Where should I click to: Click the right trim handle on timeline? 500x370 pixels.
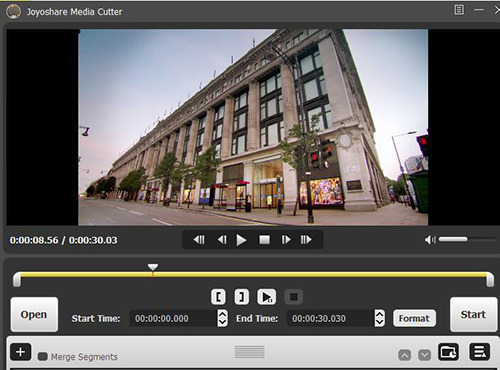[490, 279]
